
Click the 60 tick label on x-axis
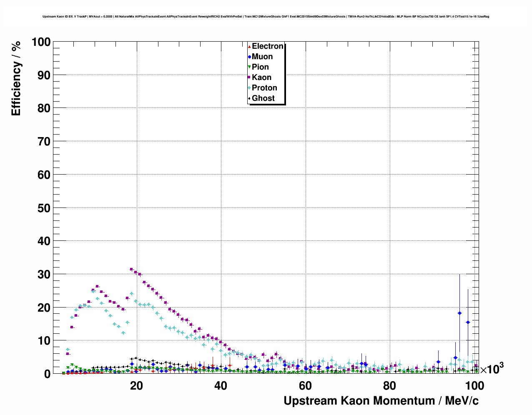[305, 386]
